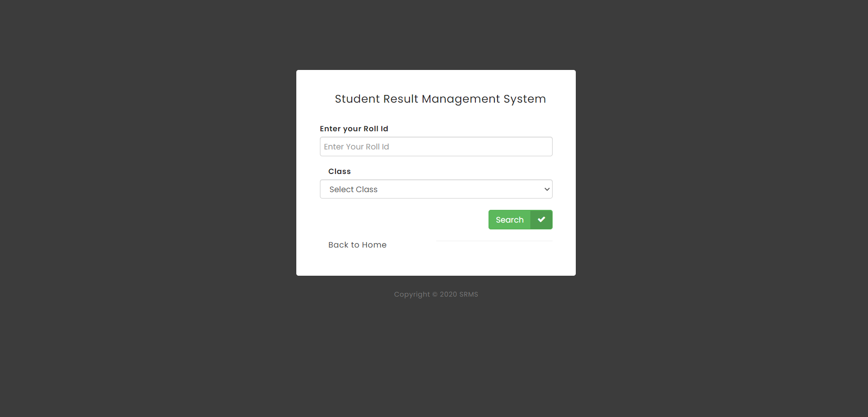Click the Enter Your Roll Id input box

tap(435, 146)
